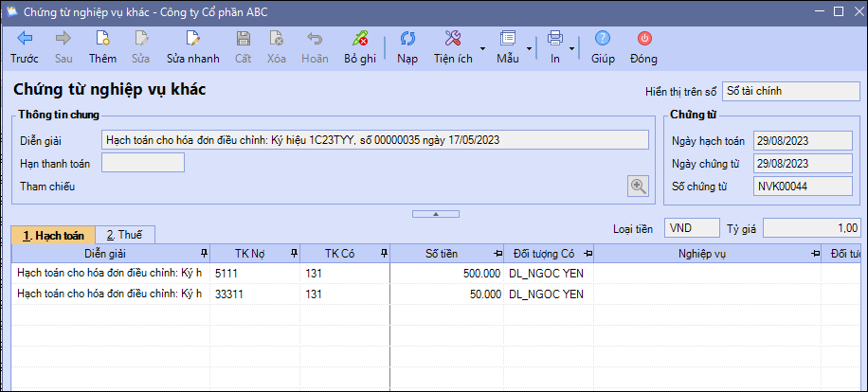Click the Giúp help icon

(603, 39)
